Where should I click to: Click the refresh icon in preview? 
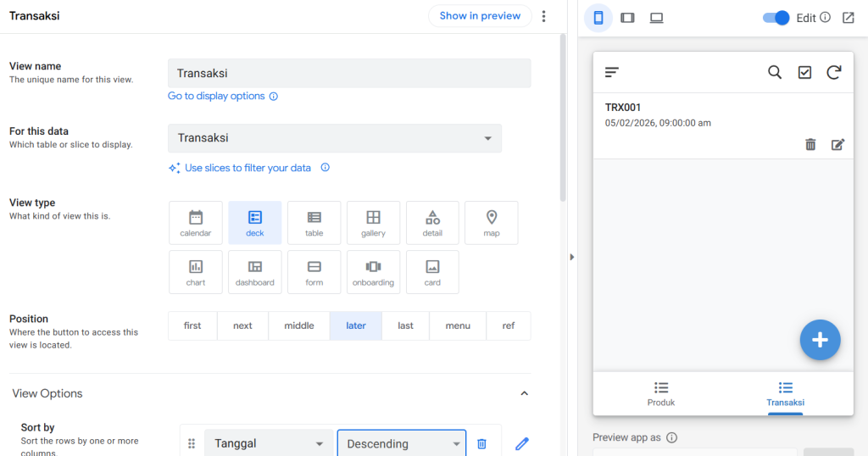(834, 72)
